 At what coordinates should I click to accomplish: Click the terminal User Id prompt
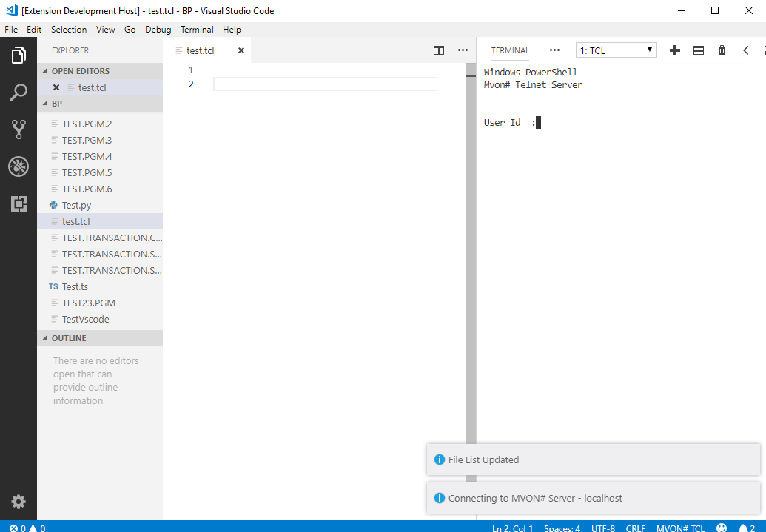(512, 123)
